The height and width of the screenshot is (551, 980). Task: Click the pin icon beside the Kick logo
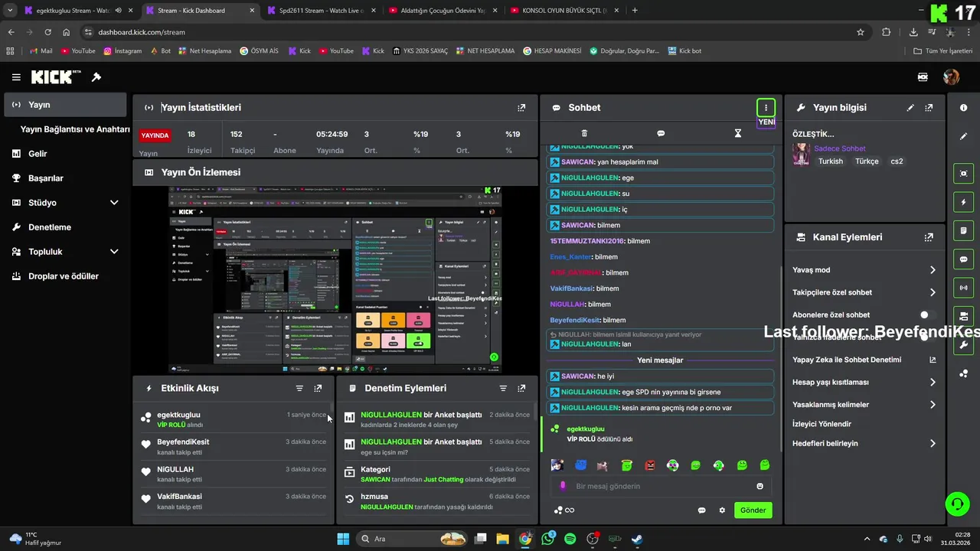coord(96,77)
